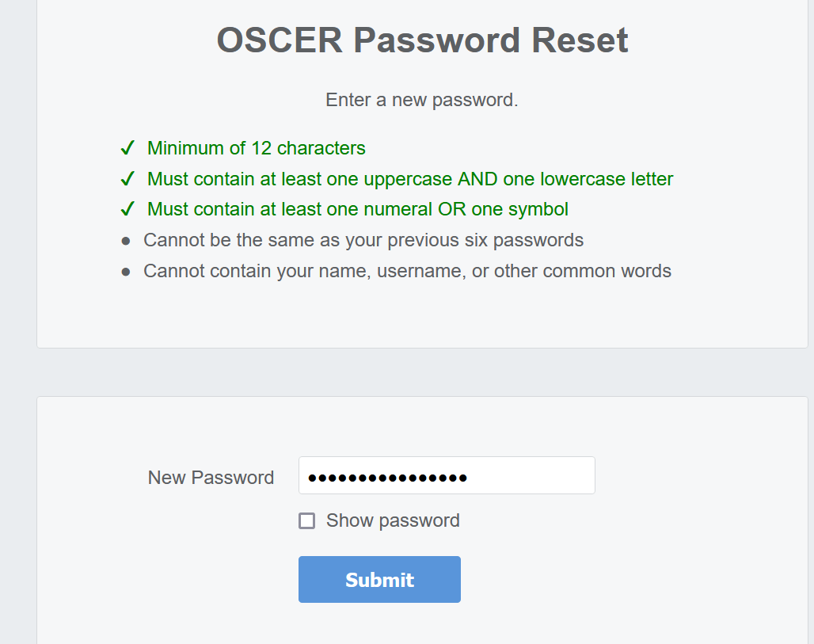Click the 'Show password' label text
814x644 pixels.
click(x=393, y=520)
